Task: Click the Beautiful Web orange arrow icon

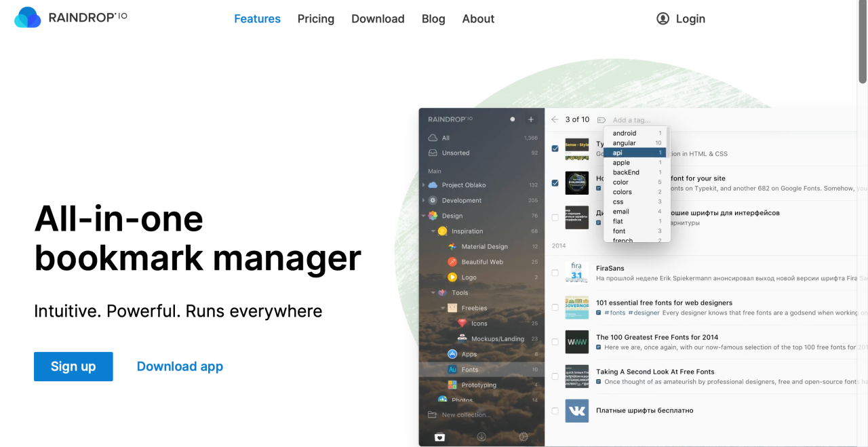Action: pyautogui.click(x=452, y=262)
